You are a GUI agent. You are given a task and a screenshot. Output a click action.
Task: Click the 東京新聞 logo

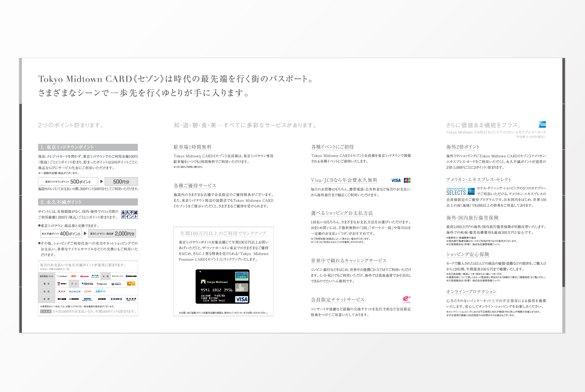tap(131, 299)
